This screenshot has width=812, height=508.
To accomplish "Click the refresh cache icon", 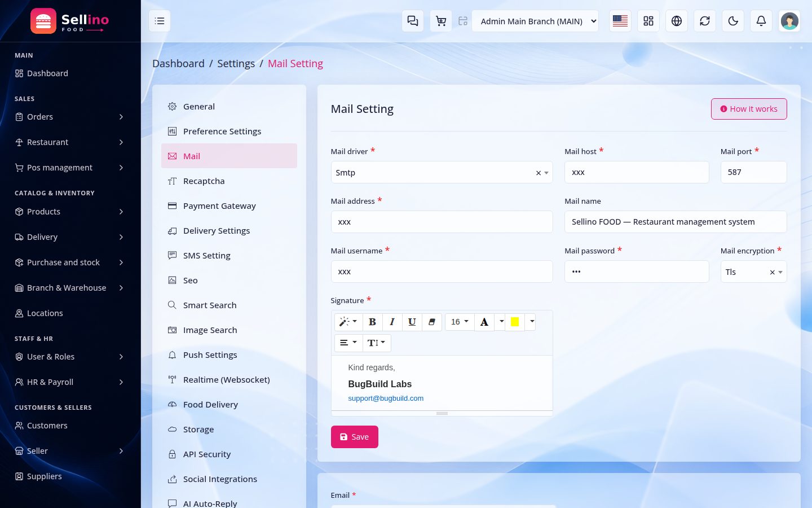I will click(x=705, y=21).
